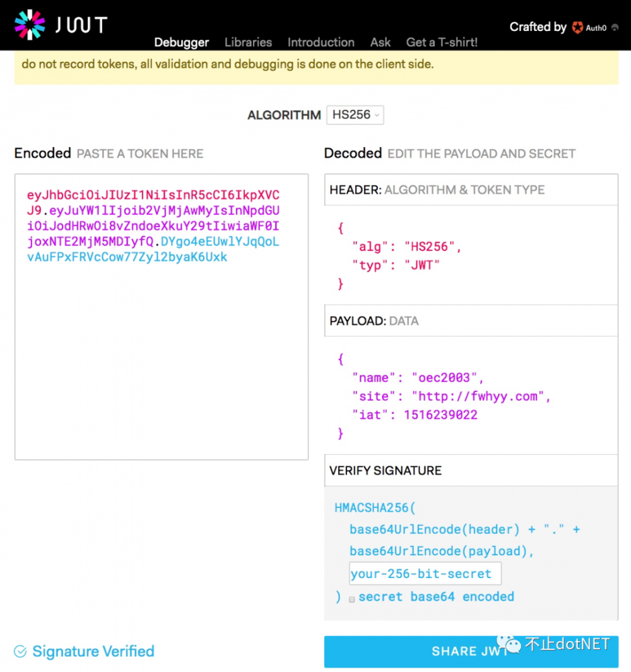Expand the ALGORITHM selector chevron
Viewport: 631px width, 672px height.
tap(375, 115)
